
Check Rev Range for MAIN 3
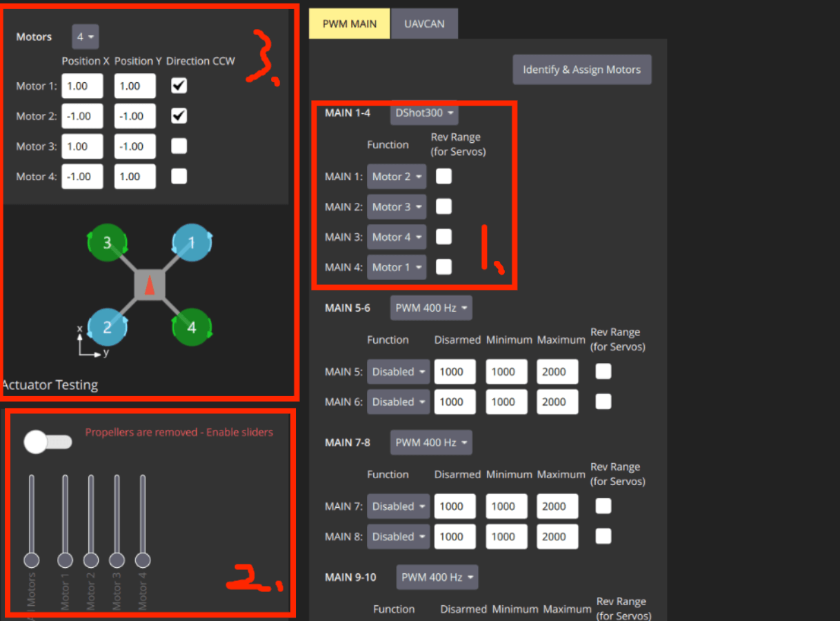[444, 237]
